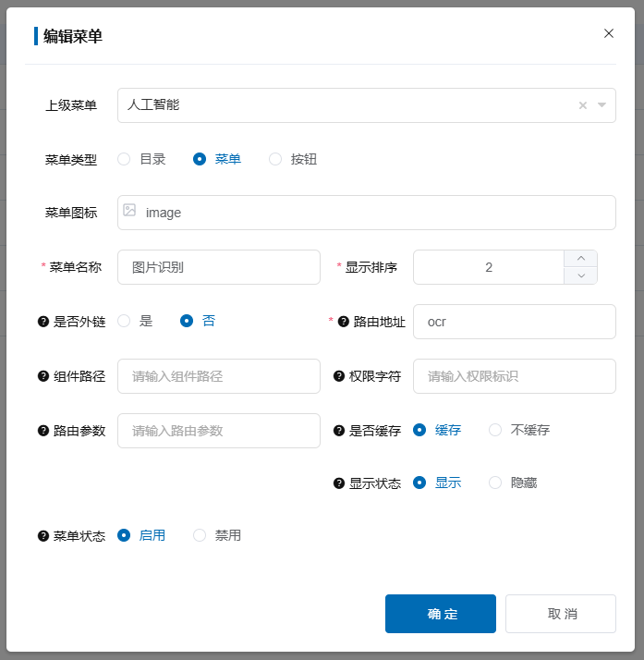
Task: Click the help icon next to 权限字符
Action: tap(339, 376)
